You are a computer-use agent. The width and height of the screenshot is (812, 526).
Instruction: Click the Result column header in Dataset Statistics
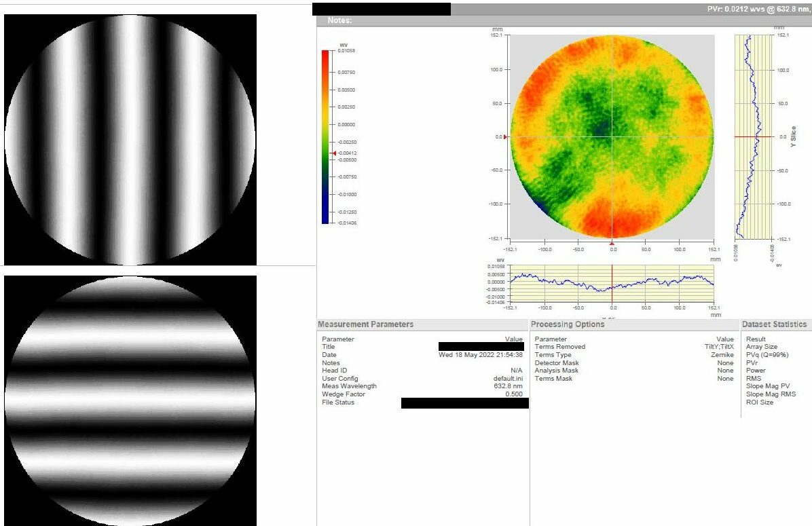coord(756,339)
